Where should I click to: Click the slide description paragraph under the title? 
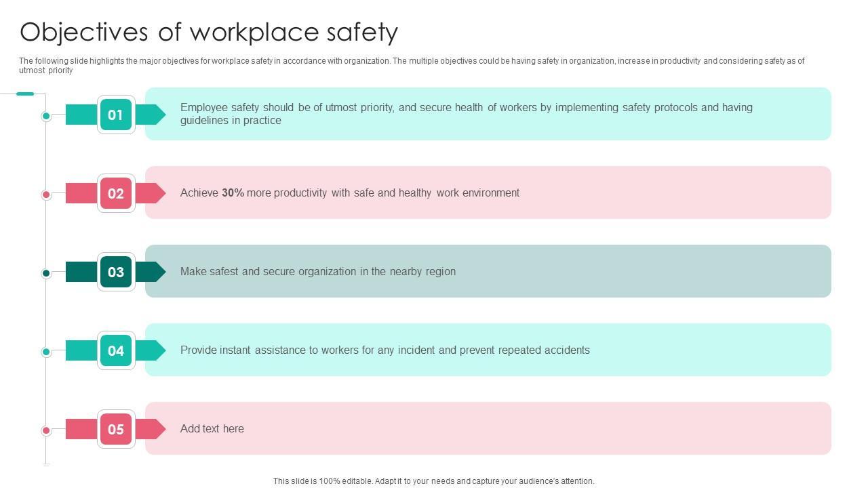click(411, 65)
